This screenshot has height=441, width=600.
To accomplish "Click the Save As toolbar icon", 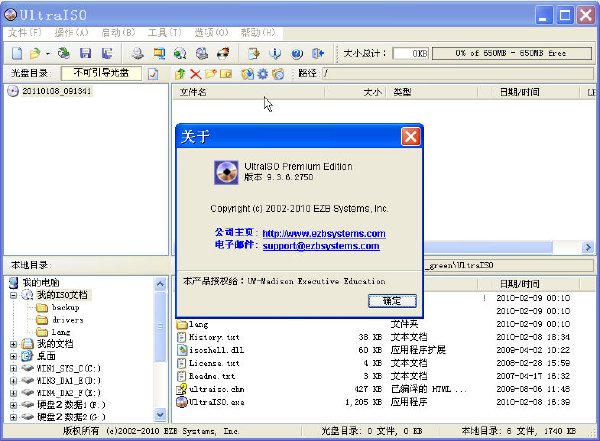I will point(107,53).
